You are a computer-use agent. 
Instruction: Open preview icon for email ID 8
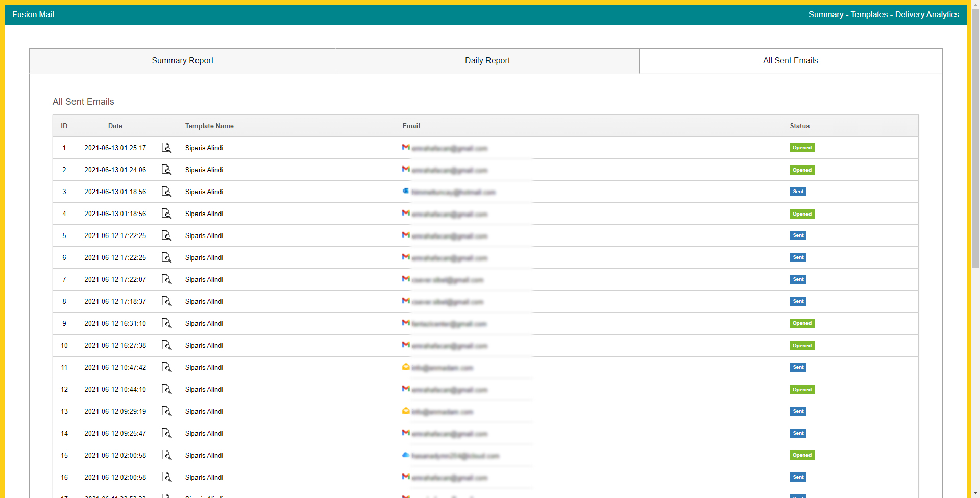pyautogui.click(x=166, y=301)
